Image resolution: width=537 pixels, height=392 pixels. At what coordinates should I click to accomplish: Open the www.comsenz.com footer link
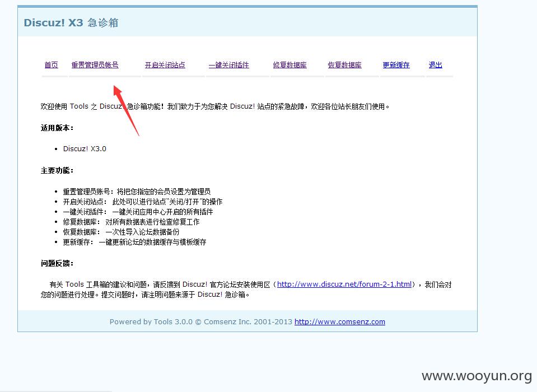tap(340, 322)
